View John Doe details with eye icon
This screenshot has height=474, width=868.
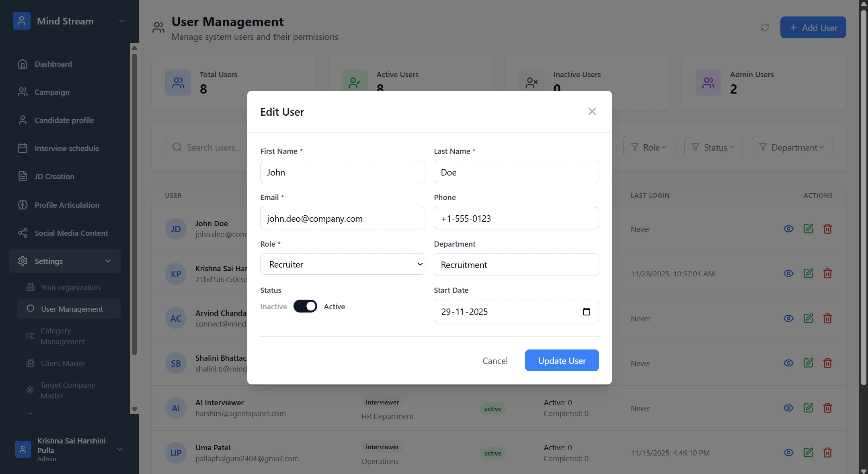coord(788,229)
